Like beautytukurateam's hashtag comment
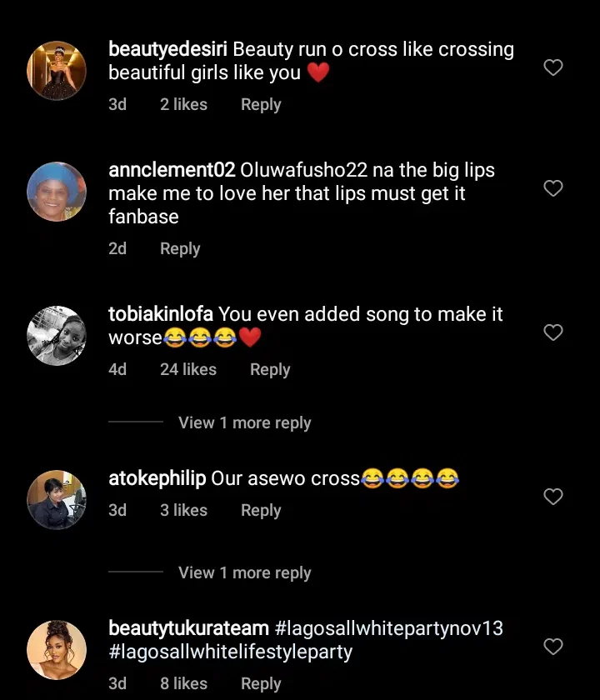The width and height of the screenshot is (600, 700). coord(553,647)
